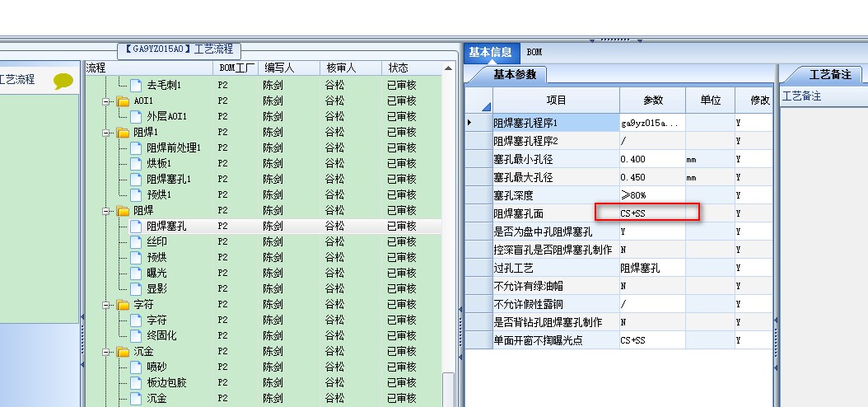The width and height of the screenshot is (868, 407).
Task: Click the 流程 column header
Action: tap(149, 68)
